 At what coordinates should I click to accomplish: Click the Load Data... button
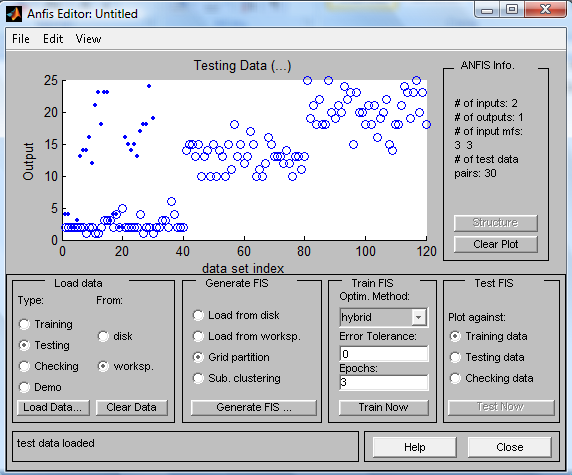(x=53, y=407)
